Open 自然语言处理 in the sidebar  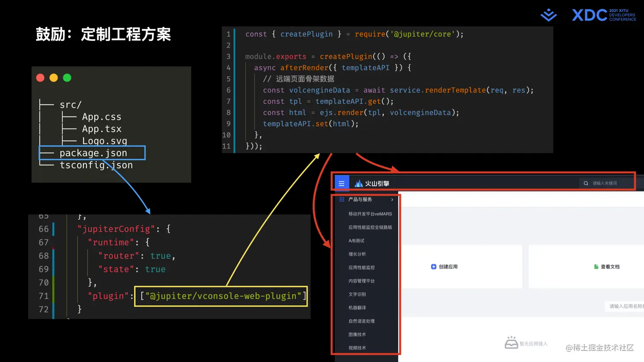pyautogui.click(x=362, y=321)
